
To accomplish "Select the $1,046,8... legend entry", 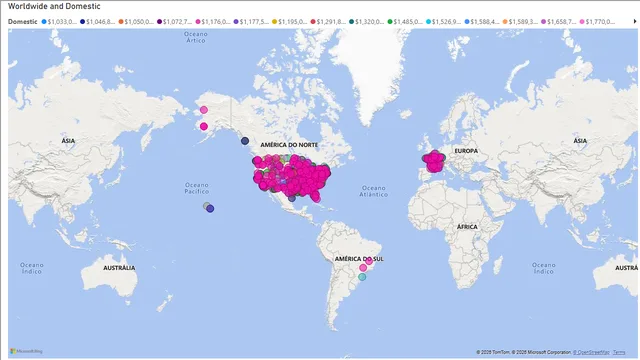I will point(98,22).
